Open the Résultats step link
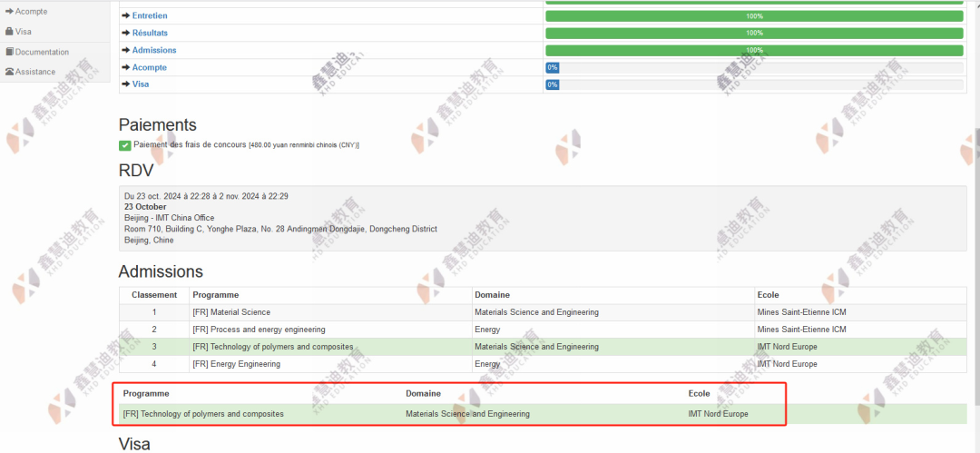 [150, 33]
